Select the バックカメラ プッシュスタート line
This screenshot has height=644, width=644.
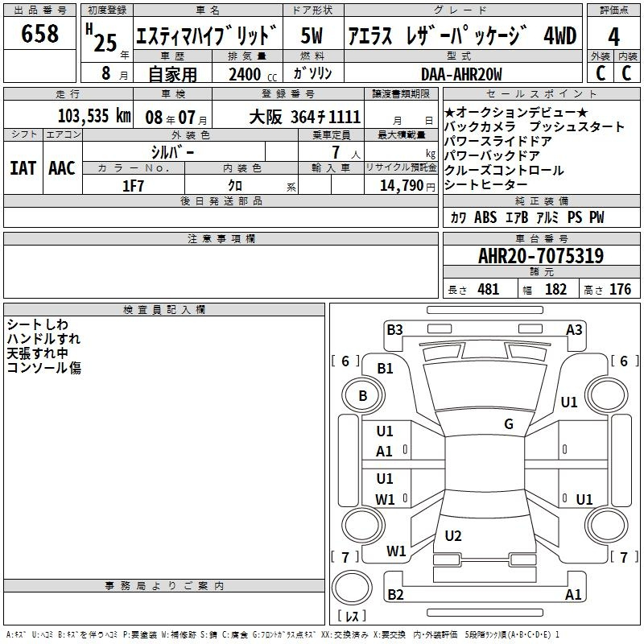[535, 126]
